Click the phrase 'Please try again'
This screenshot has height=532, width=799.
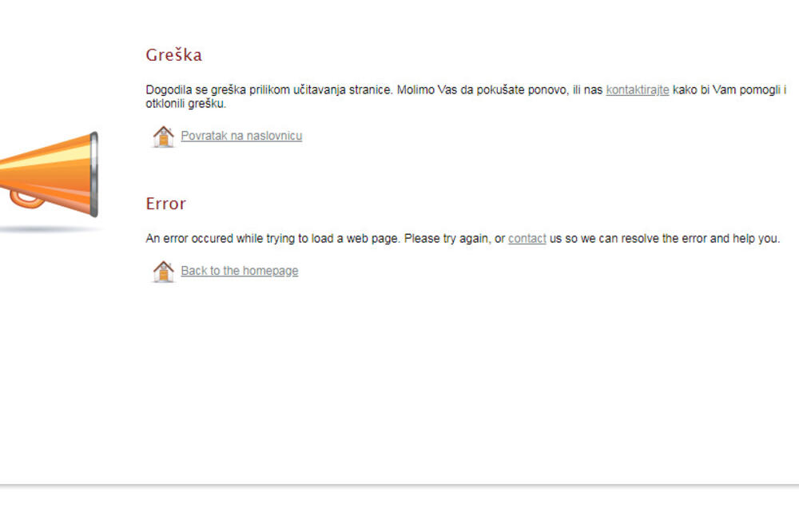click(x=447, y=239)
